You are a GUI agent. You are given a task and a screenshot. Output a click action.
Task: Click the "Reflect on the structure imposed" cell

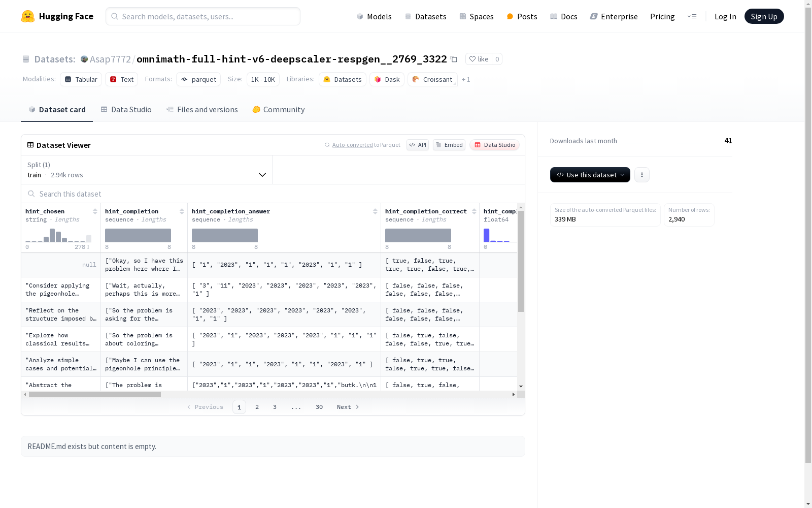pyautogui.click(x=61, y=314)
